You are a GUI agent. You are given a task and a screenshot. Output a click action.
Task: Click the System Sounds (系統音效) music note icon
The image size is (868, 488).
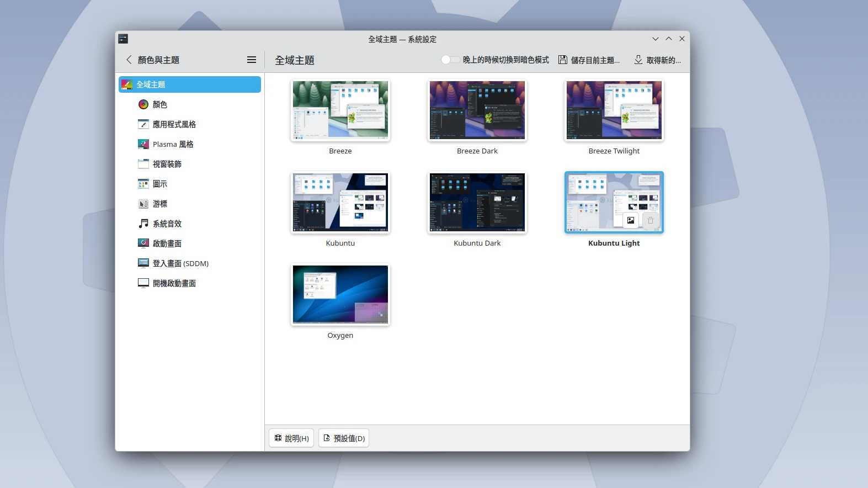point(143,224)
